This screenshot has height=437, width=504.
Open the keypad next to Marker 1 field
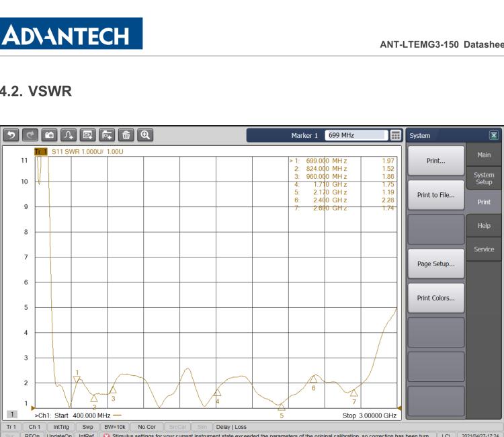396,135
